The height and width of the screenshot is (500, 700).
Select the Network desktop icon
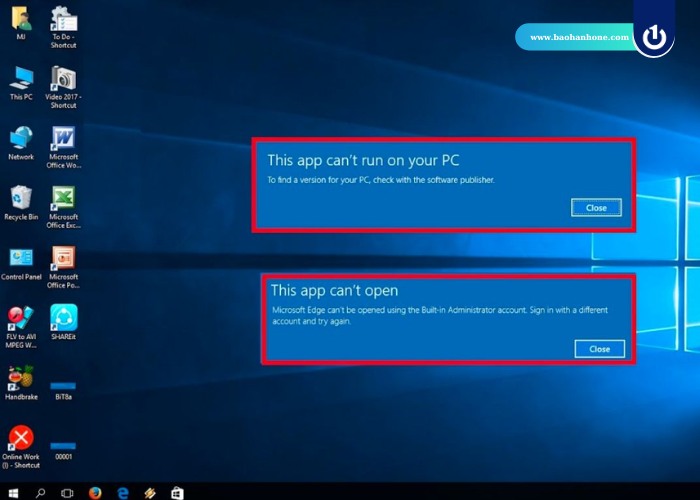tap(21, 143)
